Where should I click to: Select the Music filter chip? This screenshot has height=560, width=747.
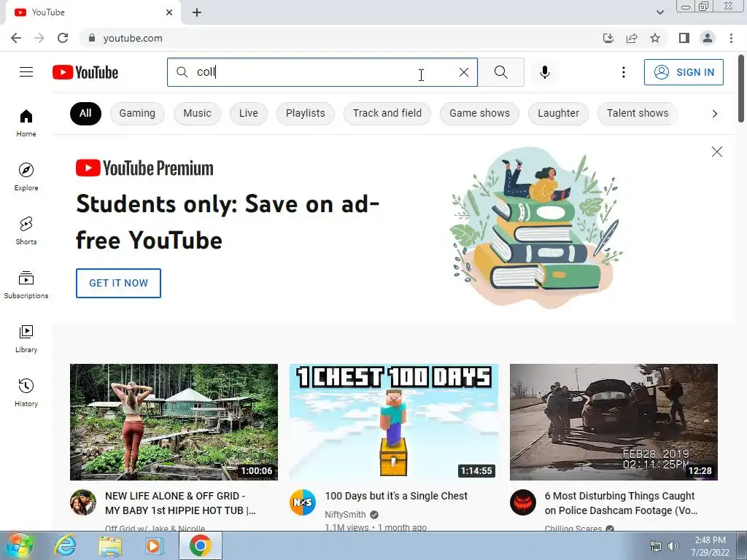coord(197,113)
